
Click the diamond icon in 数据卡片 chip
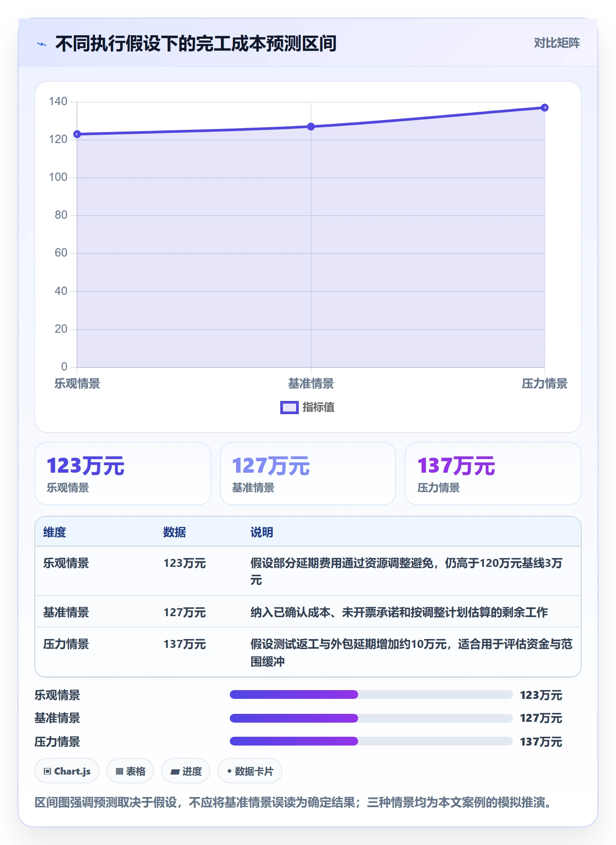point(229,771)
